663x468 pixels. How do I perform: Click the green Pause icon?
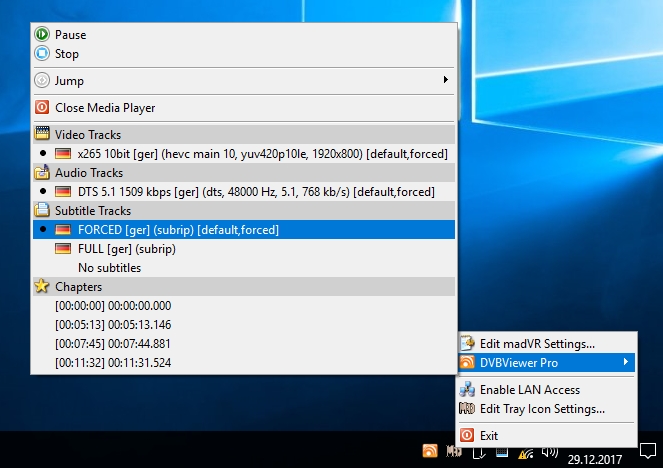pos(42,34)
